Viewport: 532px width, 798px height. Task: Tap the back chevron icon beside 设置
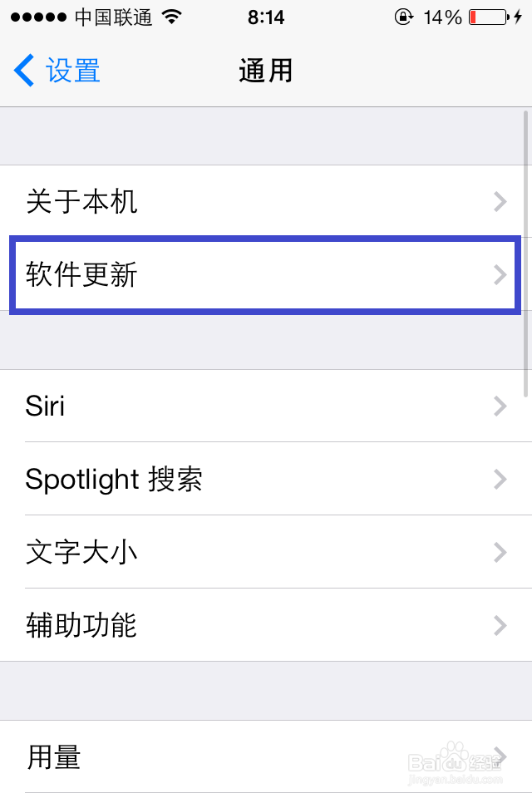pyautogui.click(x=23, y=71)
